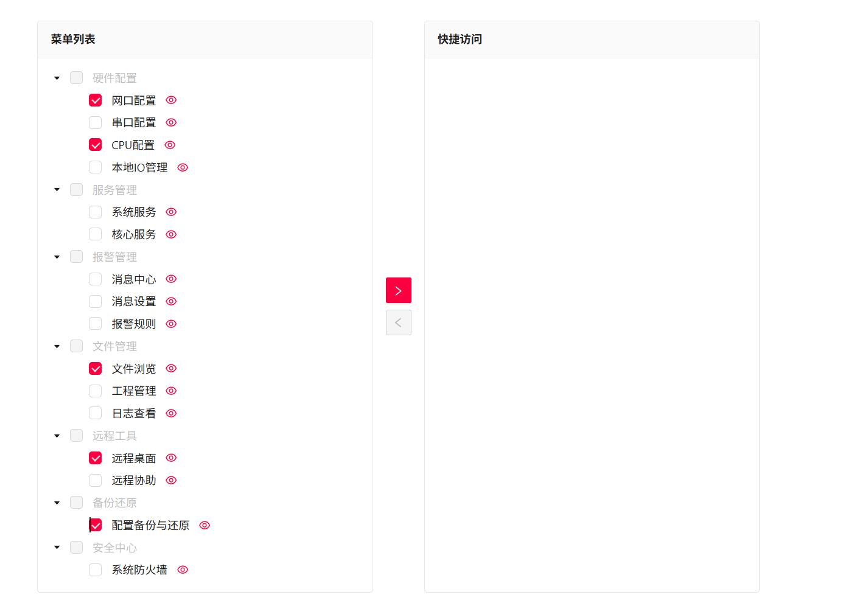Click the eye icon next to 网口配置

point(171,100)
